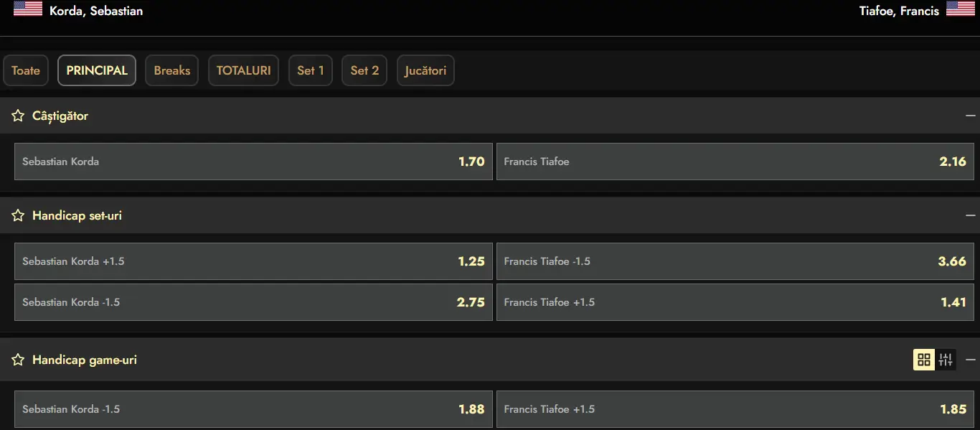Collapse the Handicap set-uri section
Viewport: 980px width, 430px height.
click(971, 215)
